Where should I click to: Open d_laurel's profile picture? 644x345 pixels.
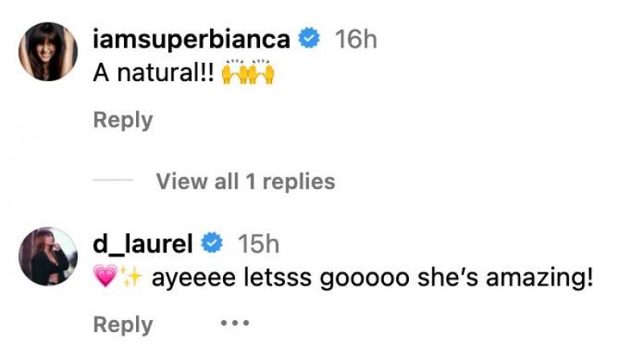47,256
